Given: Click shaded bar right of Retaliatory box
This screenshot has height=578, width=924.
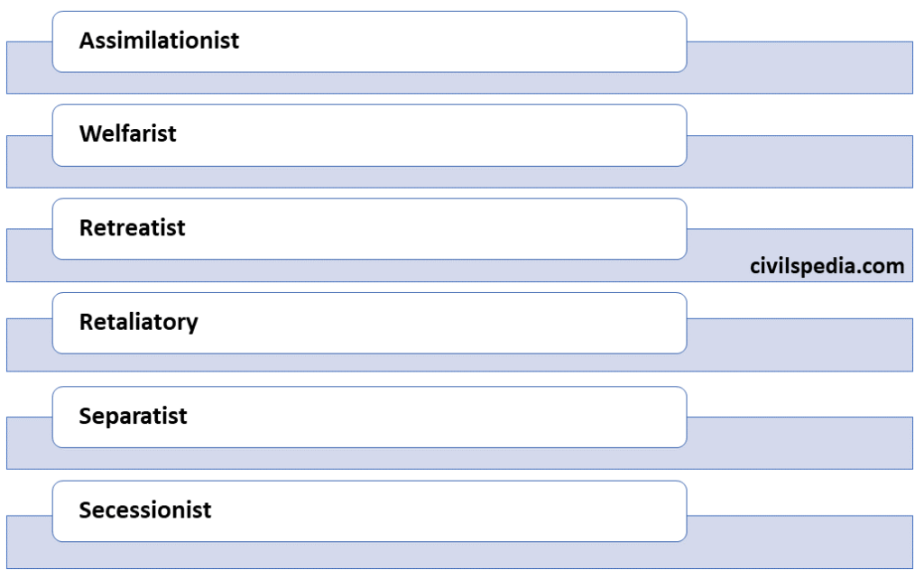Looking at the screenshot, I should point(799,345).
